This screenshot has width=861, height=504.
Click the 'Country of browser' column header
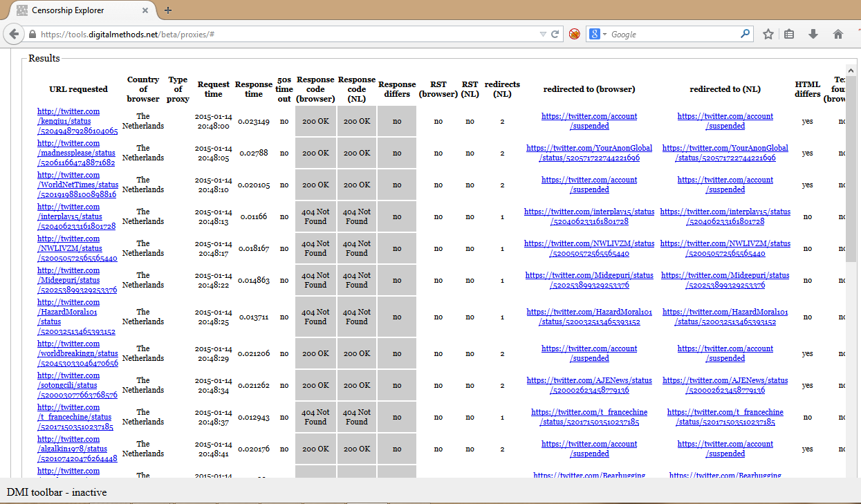[143, 89]
